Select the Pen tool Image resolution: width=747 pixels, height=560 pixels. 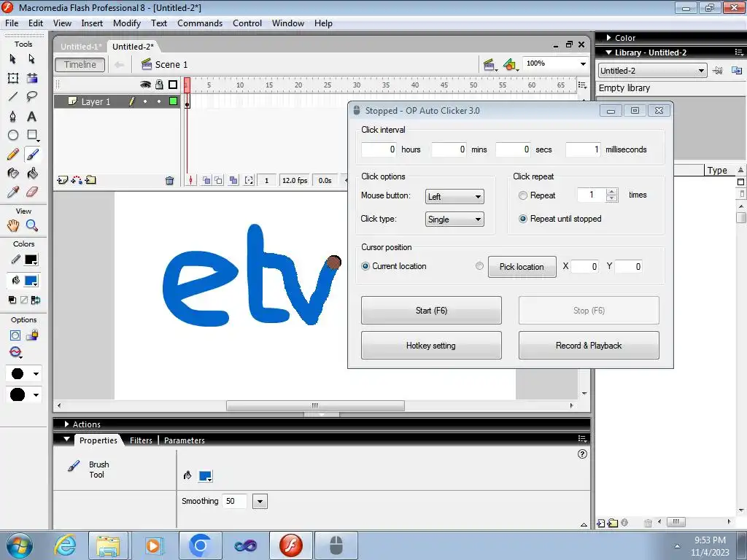[13, 116]
